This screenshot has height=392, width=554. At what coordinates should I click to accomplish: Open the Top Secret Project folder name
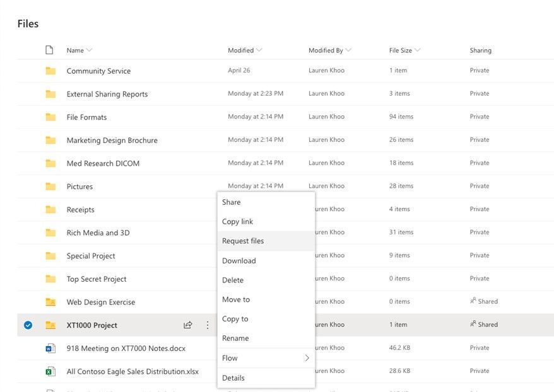(x=97, y=279)
